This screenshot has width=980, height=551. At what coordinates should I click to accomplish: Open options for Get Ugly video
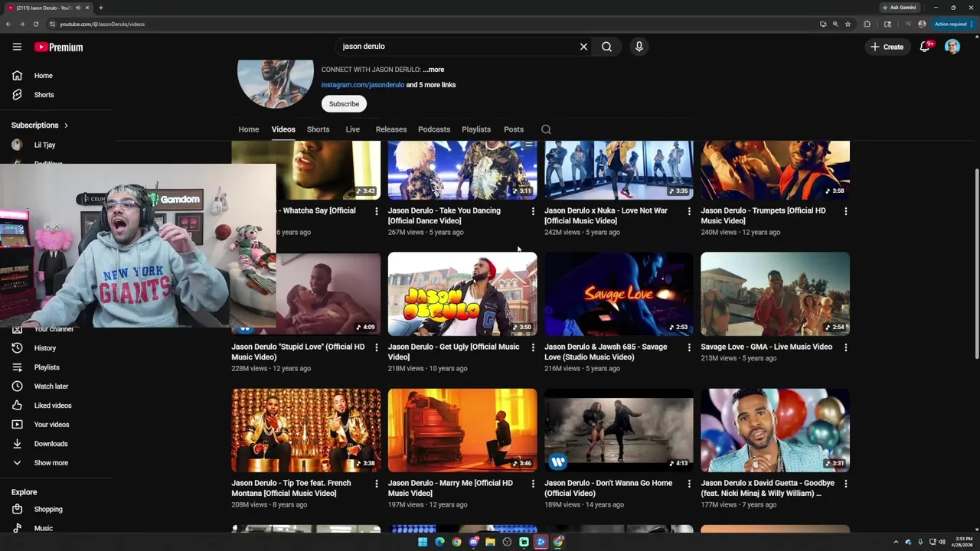[533, 347]
